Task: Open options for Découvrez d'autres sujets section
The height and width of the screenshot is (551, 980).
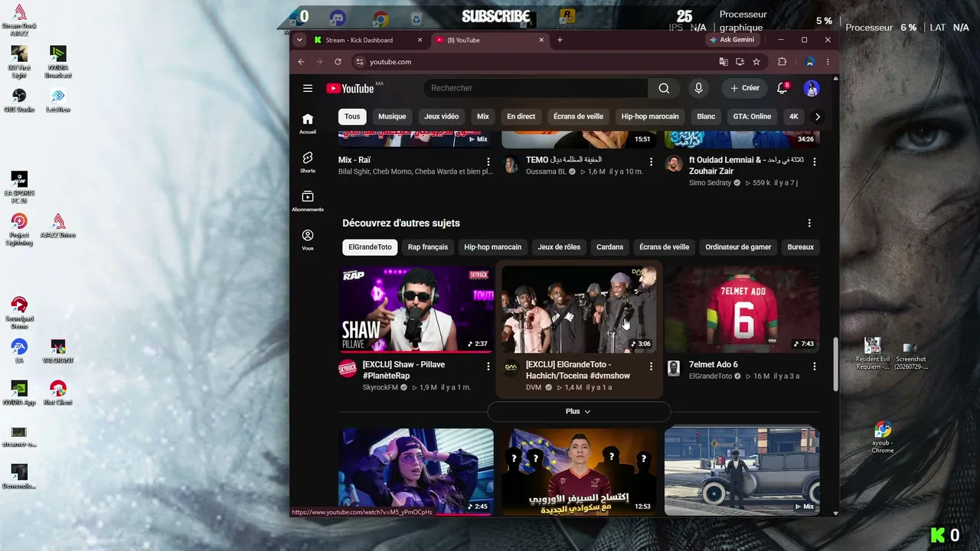Action: [809, 223]
